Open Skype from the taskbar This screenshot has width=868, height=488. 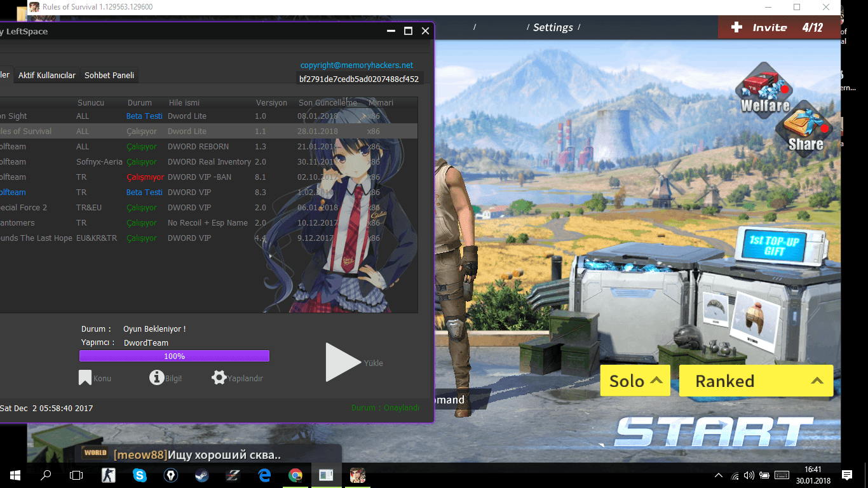pos(140,475)
